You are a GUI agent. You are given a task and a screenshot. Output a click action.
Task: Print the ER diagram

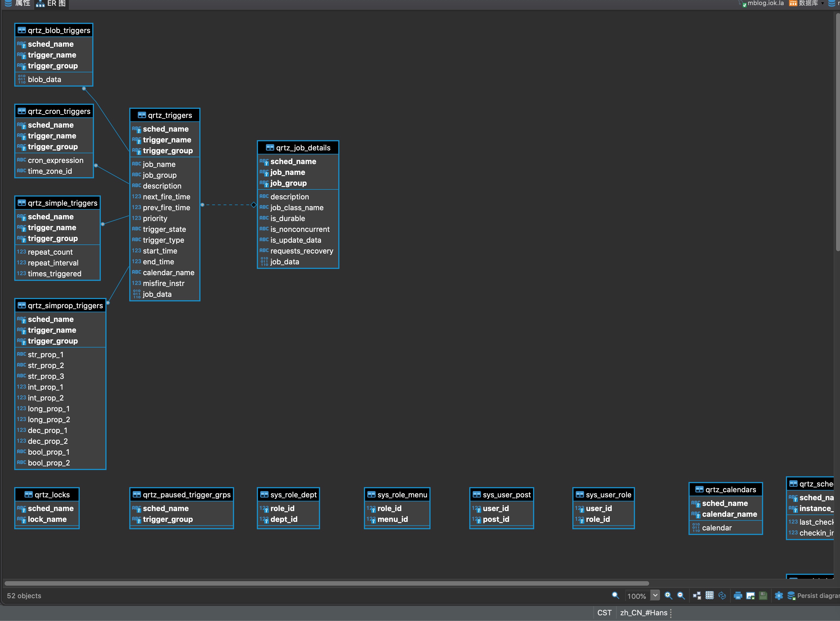coord(738,595)
